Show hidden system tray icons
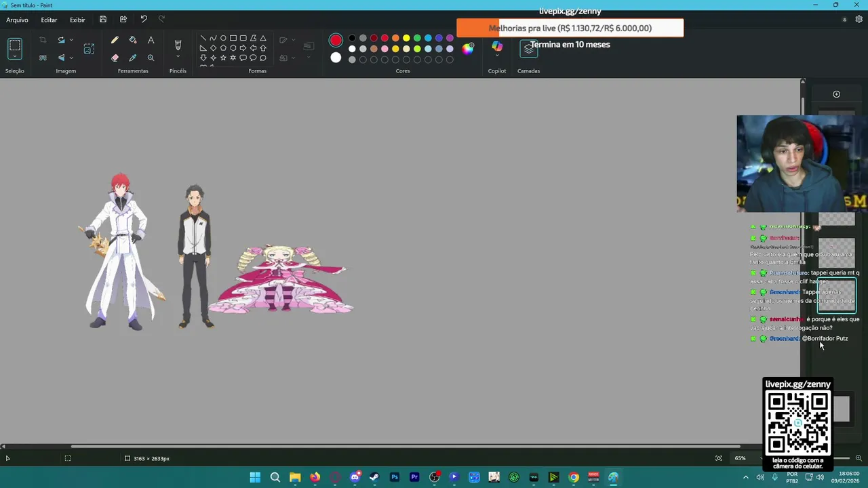The height and width of the screenshot is (488, 868). pyautogui.click(x=745, y=477)
